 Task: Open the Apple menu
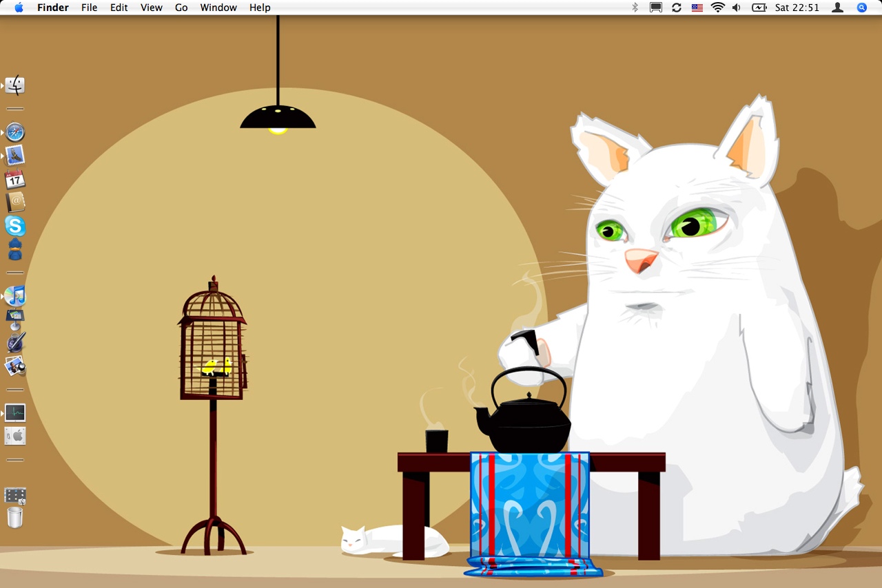(x=19, y=8)
